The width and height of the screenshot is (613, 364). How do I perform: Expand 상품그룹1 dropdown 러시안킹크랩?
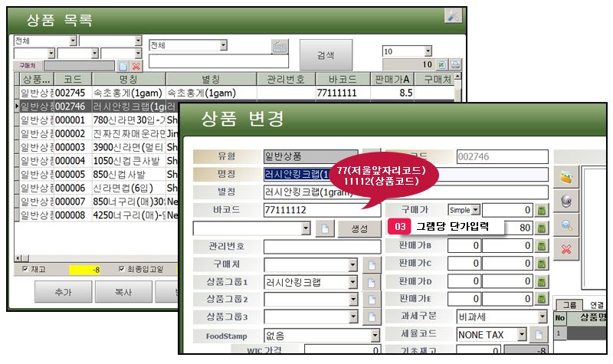352,282
